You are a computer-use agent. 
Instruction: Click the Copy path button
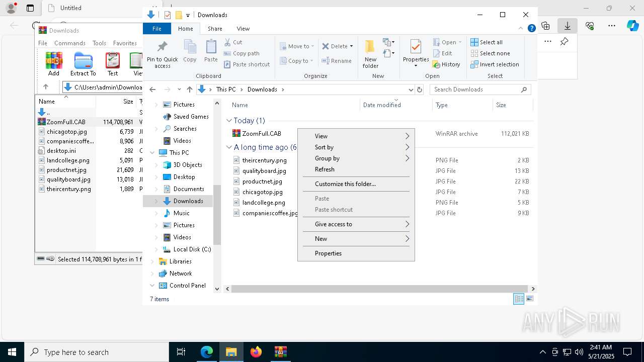[242, 53]
